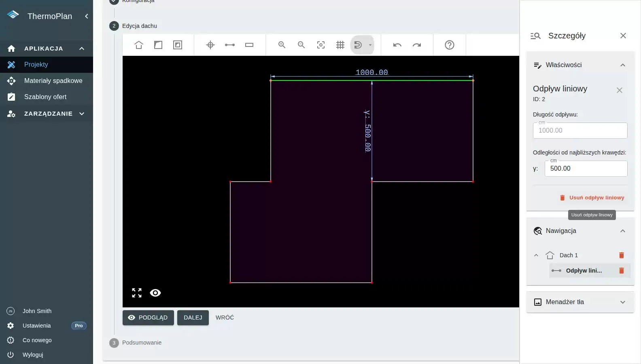
Task: Open Projekty in the sidebar
Action: [47, 65]
